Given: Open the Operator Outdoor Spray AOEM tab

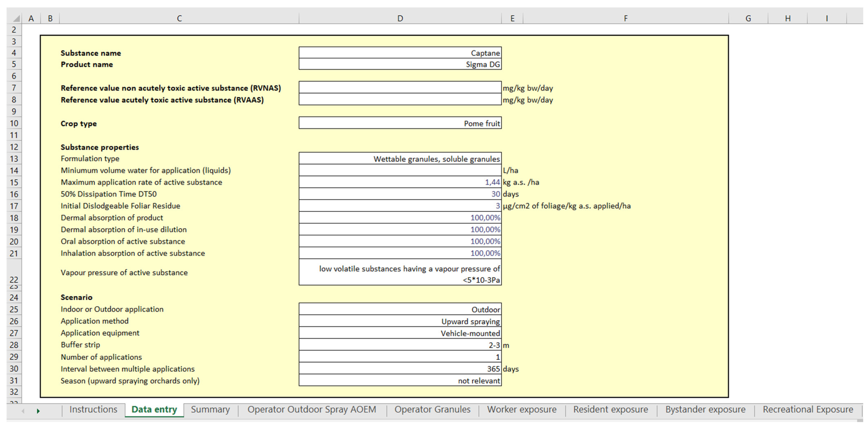Looking at the screenshot, I should pyautogui.click(x=312, y=409).
